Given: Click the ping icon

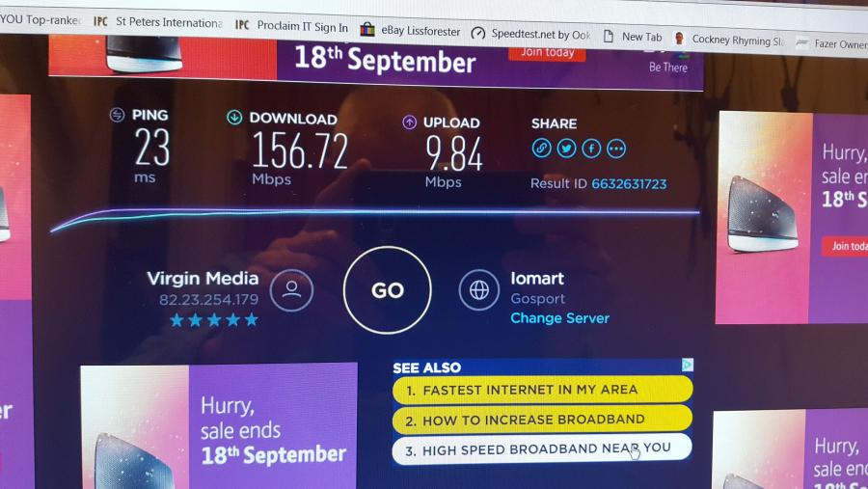Looking at the screenshot, I should (117, 115).
